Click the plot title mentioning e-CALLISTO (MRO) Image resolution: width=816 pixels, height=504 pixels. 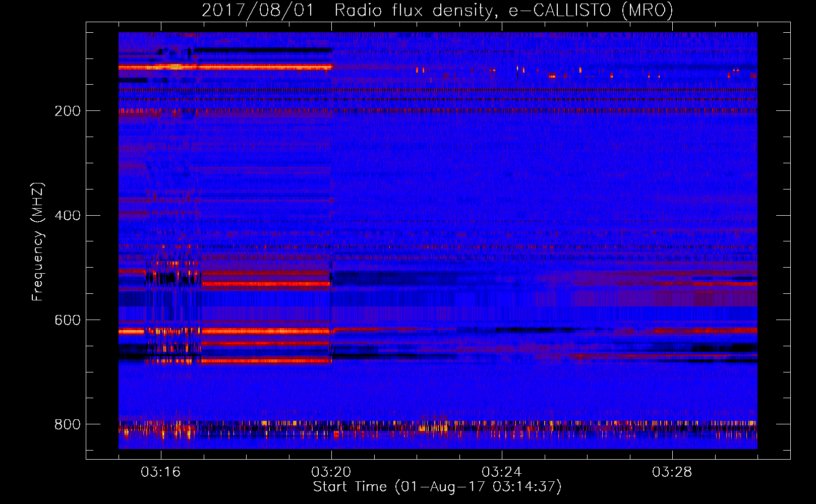(437, 10)
